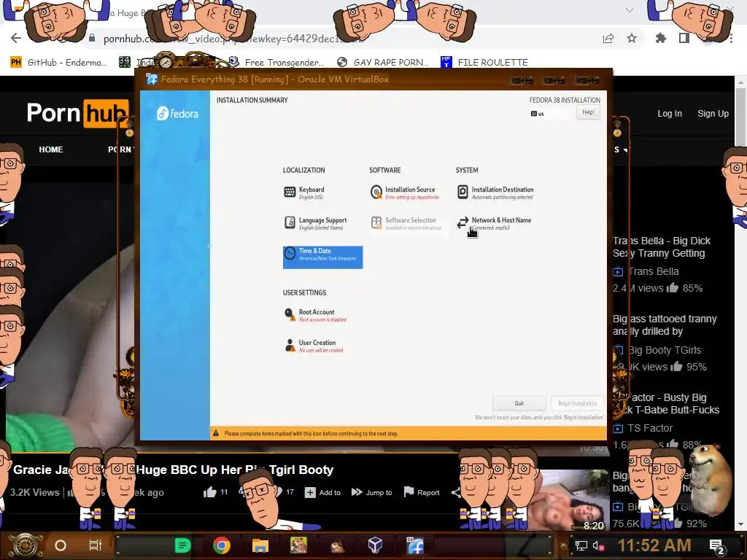Click the 'Add to' button under the video

pyautogui.click(x=323, y=492)
